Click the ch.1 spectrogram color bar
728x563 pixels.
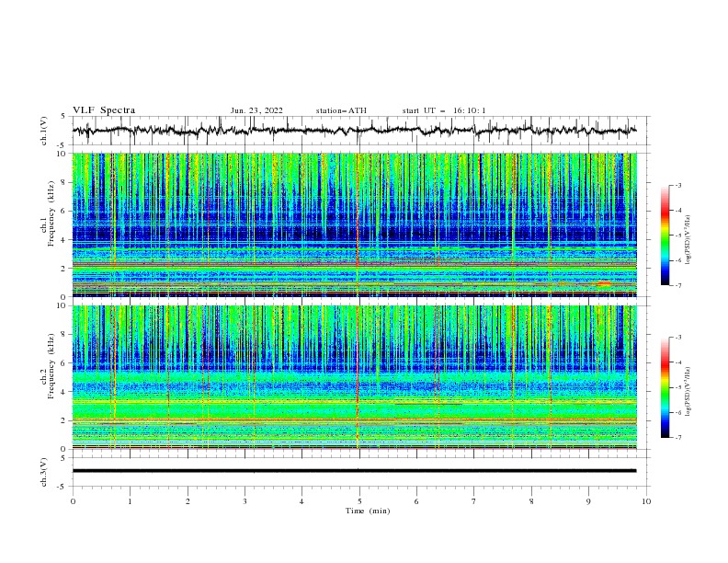(665, 236)
